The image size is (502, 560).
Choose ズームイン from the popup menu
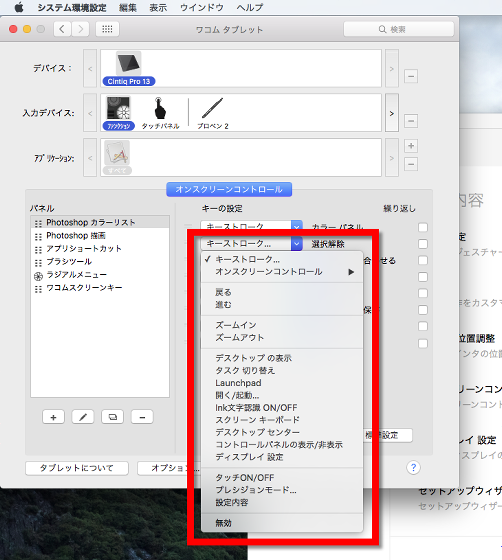pos(282,325)
